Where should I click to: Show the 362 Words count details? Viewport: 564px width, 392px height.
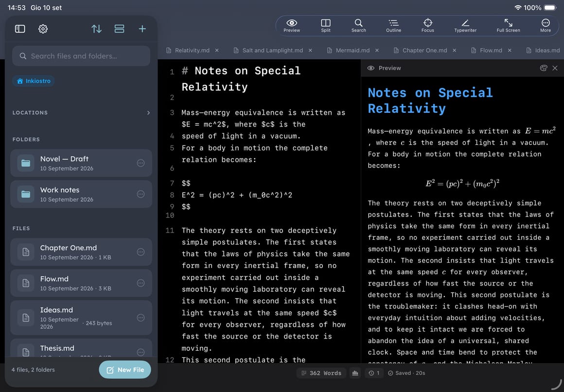click(x=321, y=373)
